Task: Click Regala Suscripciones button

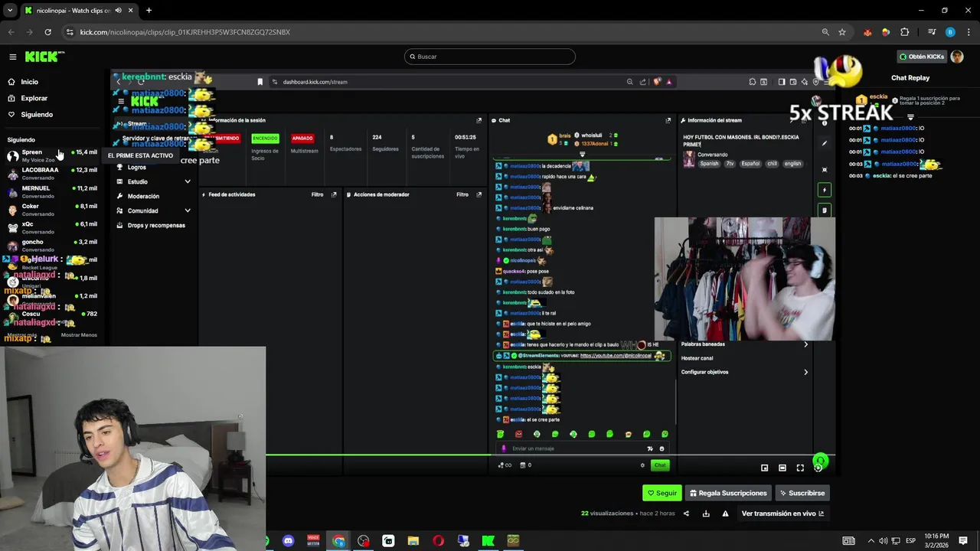Action: (x=728, y=494)
